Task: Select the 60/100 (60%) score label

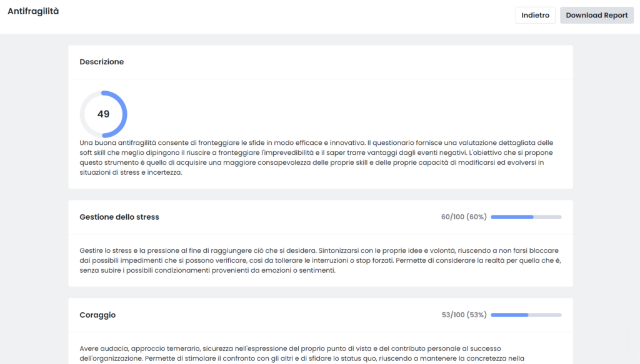Action: (464, 217)
